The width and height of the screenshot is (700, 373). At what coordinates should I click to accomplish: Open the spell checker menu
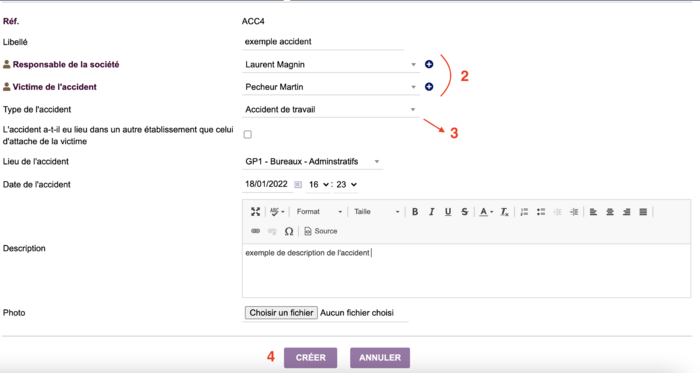coord(277,211)
